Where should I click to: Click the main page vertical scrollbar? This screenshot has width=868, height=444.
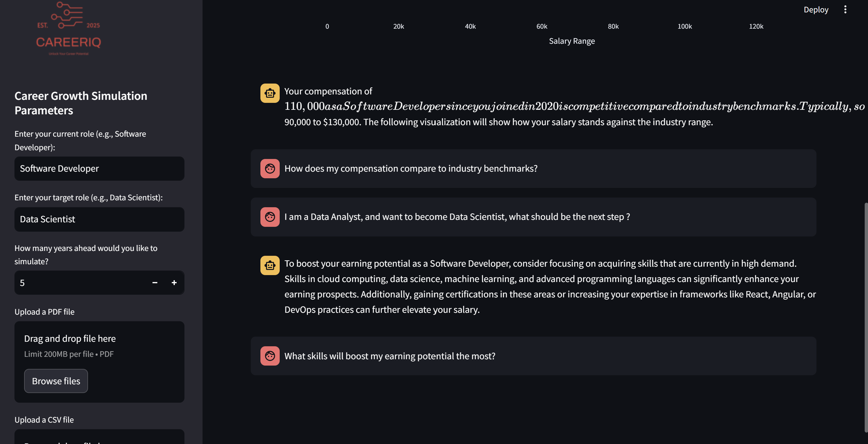tap(866, 317)
